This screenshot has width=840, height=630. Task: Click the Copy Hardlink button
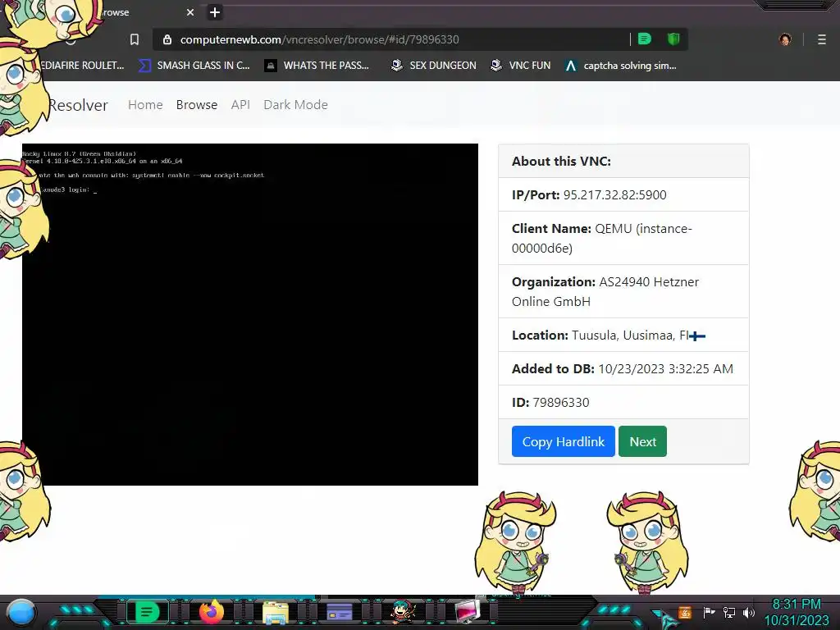click(563, 441)
